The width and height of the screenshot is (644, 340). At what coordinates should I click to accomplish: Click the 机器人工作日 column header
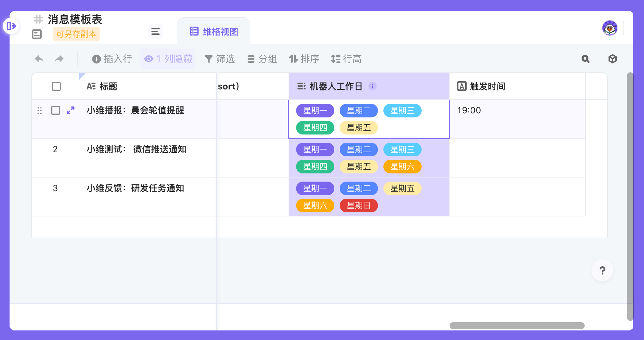pos(369,86)
